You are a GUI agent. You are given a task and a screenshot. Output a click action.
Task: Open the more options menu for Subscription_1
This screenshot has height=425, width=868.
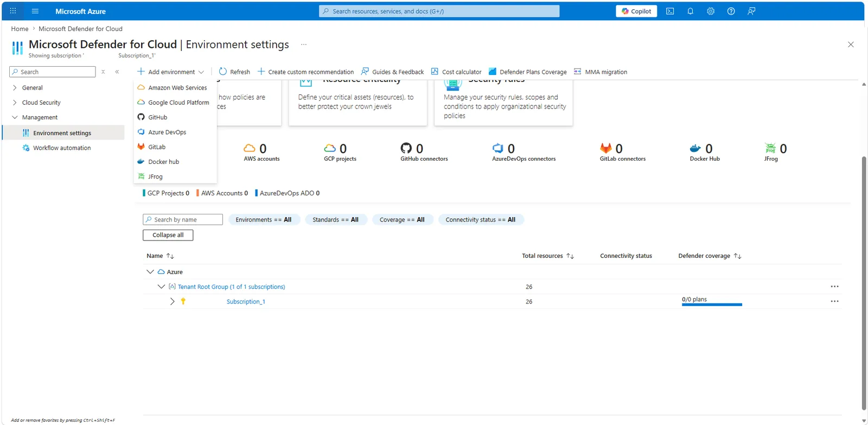click(834, 301)
